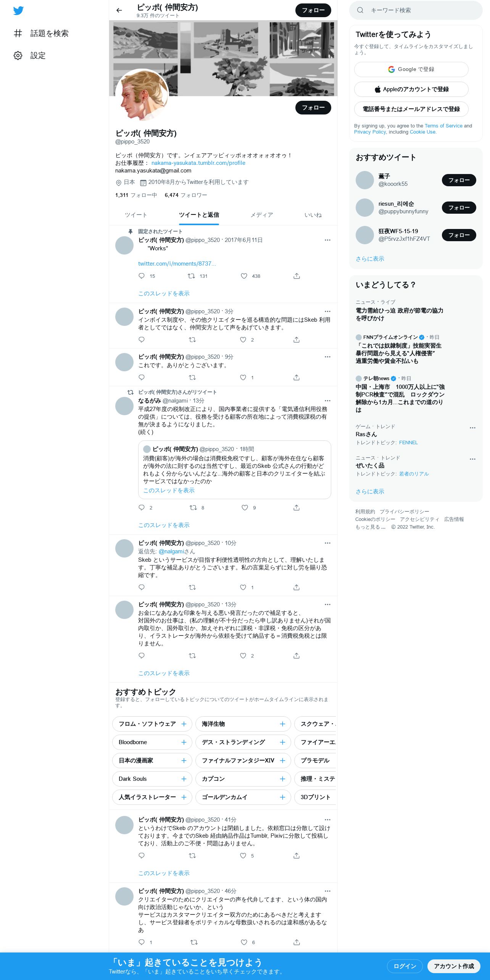Open more options for ぜいたく品 trend

tap(472, 459)
